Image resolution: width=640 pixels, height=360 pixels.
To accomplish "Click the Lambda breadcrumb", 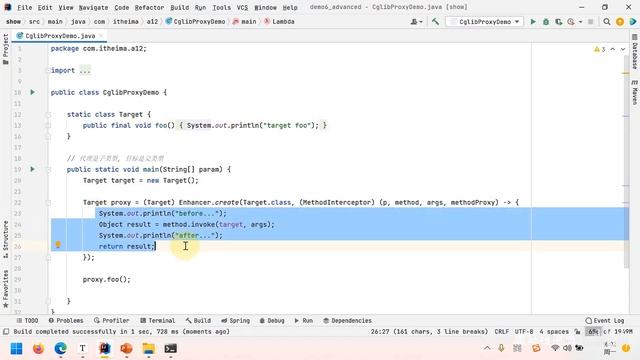I will click(280, 22).
